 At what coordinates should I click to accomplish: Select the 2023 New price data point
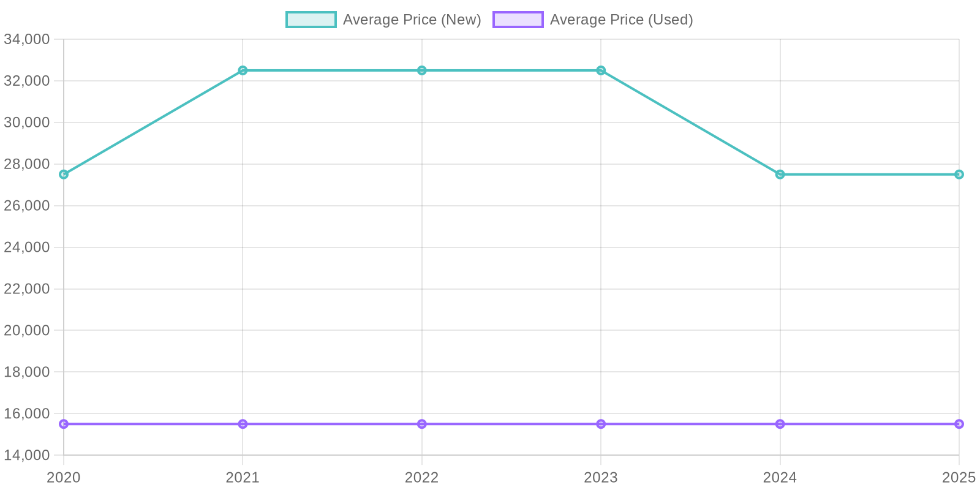(601, 70)
